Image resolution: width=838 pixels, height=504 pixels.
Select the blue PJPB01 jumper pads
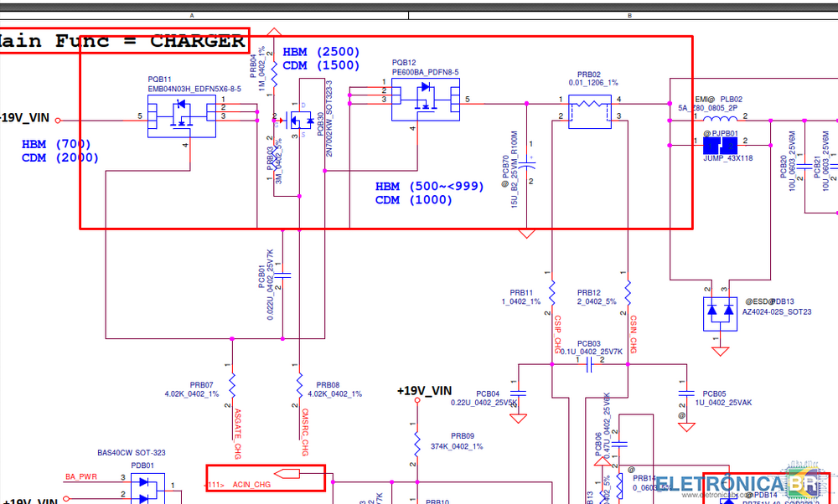pos(718,146)
